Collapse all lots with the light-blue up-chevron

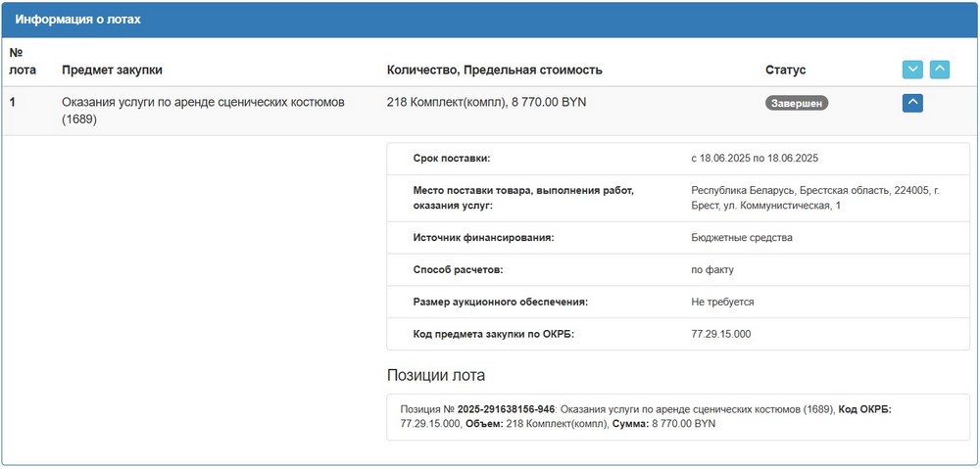click(939, 70)
